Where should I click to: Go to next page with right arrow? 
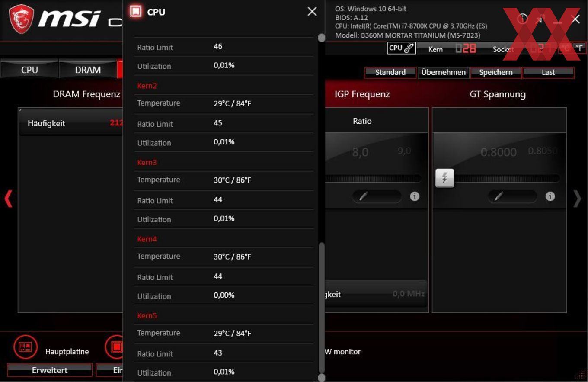coord(577,199)
